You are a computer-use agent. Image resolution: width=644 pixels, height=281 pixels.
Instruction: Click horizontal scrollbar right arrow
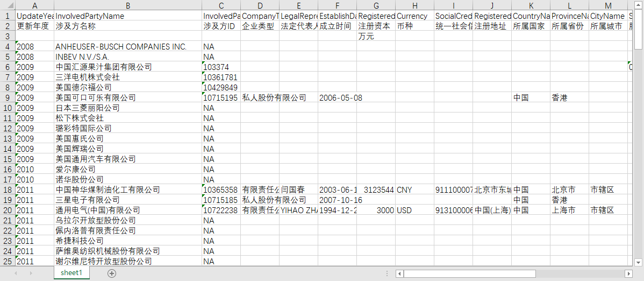pos(628,273)
